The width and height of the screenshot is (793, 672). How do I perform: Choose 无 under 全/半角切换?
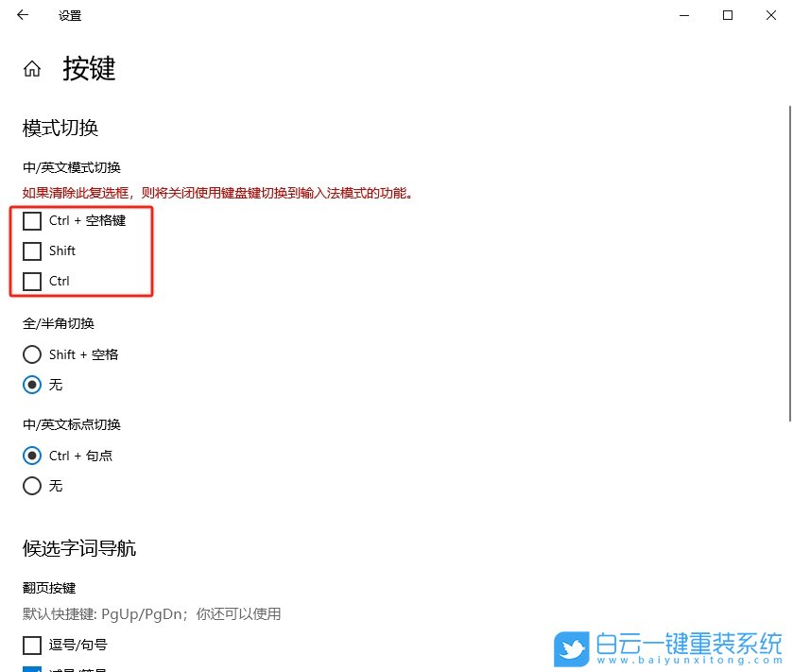(x=31, y=385)
